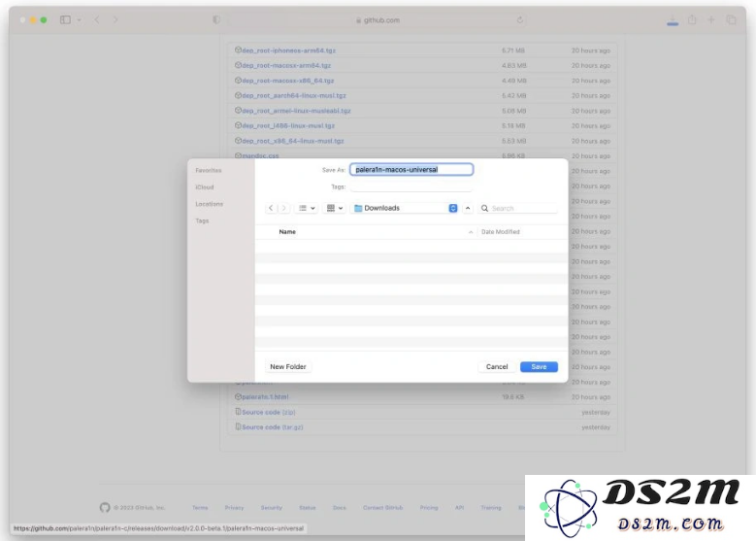Download dep_root_i486-linux-musl.tgz

(x=288, y=125)
